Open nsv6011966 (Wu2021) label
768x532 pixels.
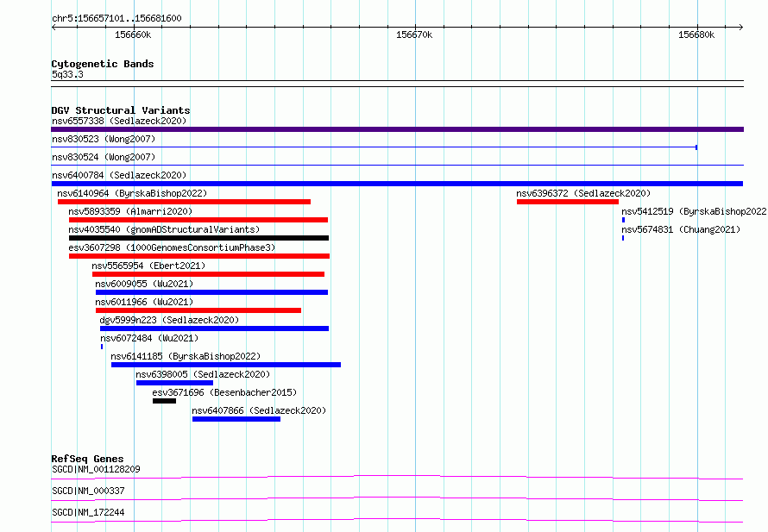click(x=144, y=302)
